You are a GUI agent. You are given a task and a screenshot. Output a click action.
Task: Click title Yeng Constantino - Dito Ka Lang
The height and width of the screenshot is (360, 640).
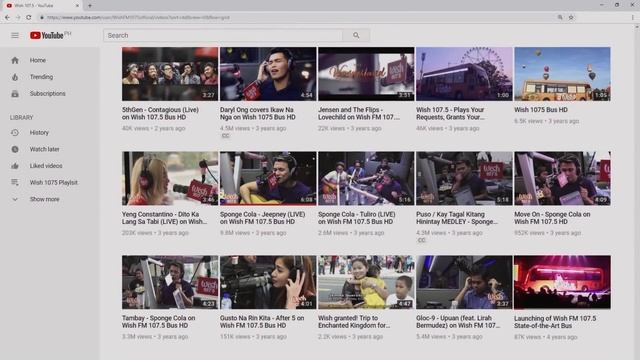[x=164, y=218]
